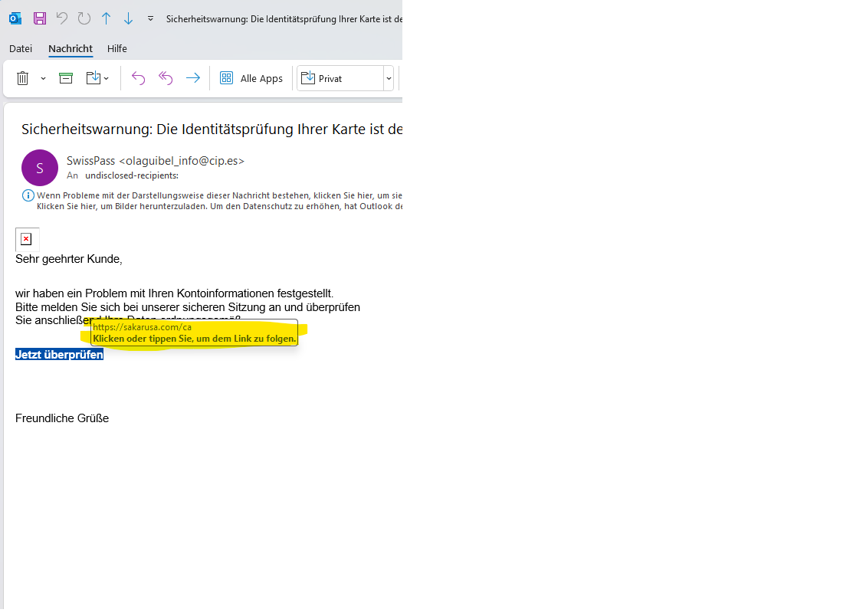
Task: Click the 'Jetzt überprüfen' link
Action: 59,355
